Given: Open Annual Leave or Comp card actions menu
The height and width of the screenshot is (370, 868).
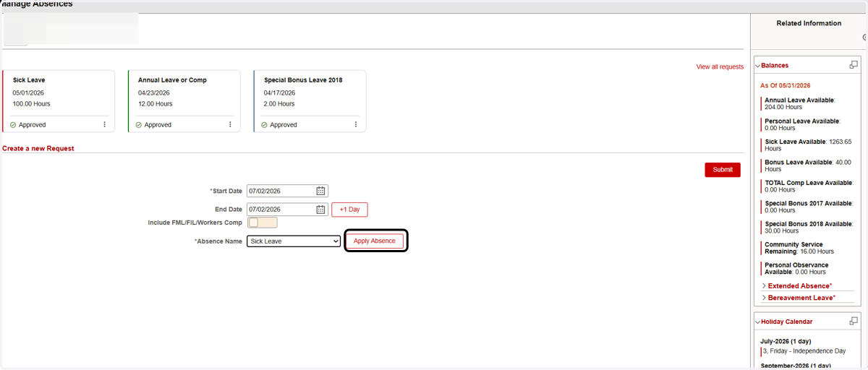Looking at the screenshot, I should (x=230, y=124).
